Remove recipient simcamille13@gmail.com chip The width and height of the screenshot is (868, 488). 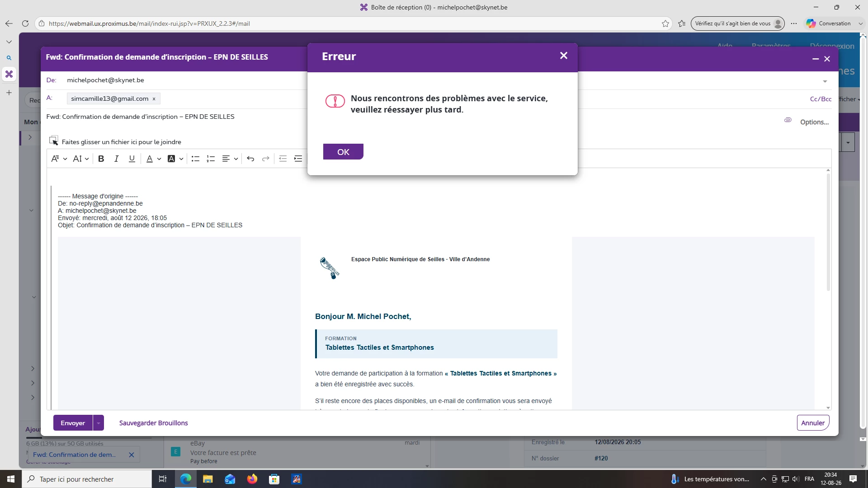tap(154, 99)
